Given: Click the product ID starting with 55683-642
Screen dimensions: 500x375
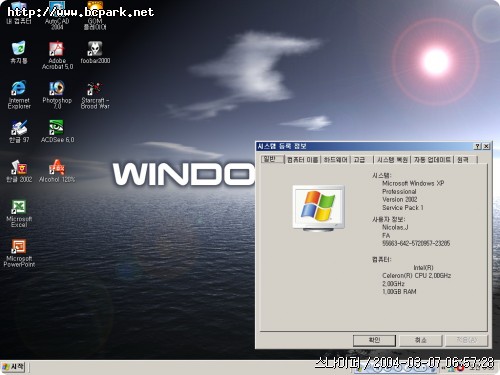Looking at the screenshot, I should pos(416,243).
